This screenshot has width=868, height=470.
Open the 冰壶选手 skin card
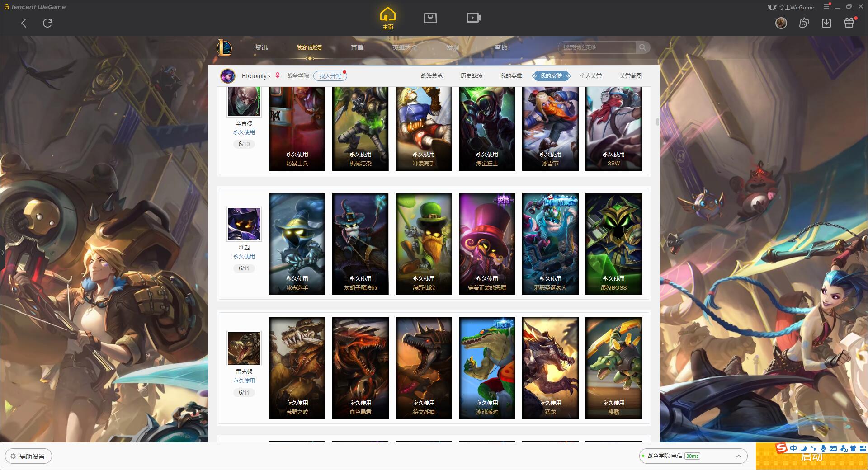pyautogui.click(x=297, y=244)
